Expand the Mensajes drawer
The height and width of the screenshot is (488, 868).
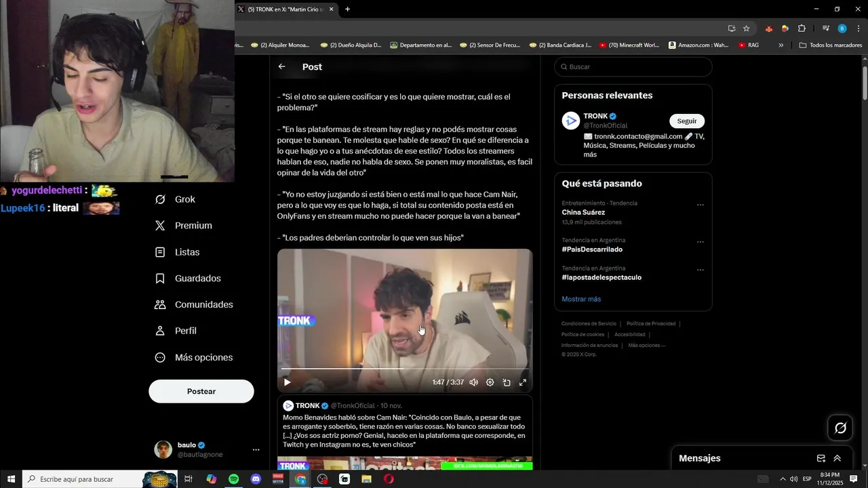[x=837, y=458]
